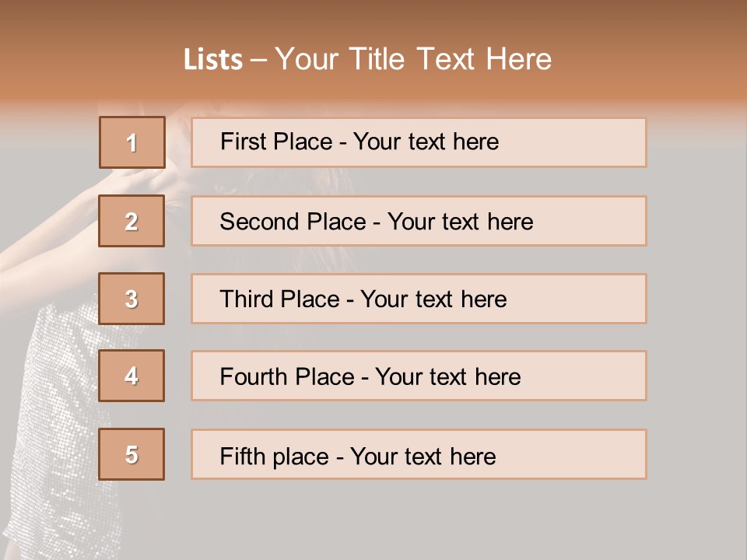Click the bold word "Lists" in title
This screenshot has height=560, width=747.
213,60
